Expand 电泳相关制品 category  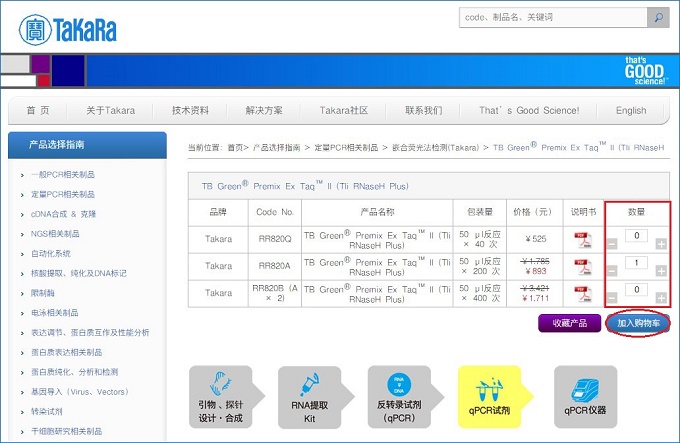click(x=55, y=313)
